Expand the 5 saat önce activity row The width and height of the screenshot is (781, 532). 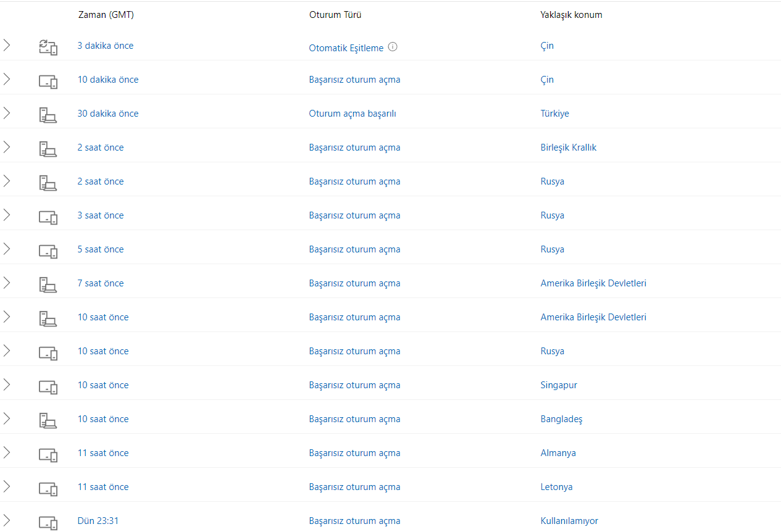click(7, 249)
